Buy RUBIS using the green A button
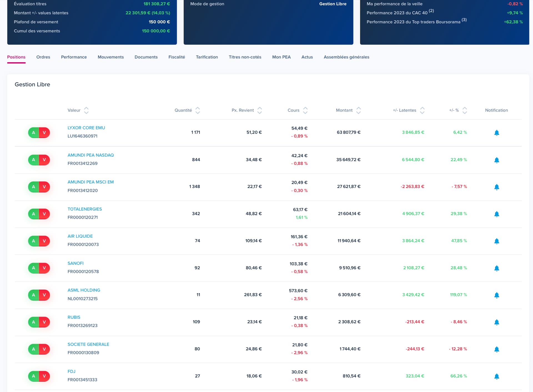 point(34,322)
